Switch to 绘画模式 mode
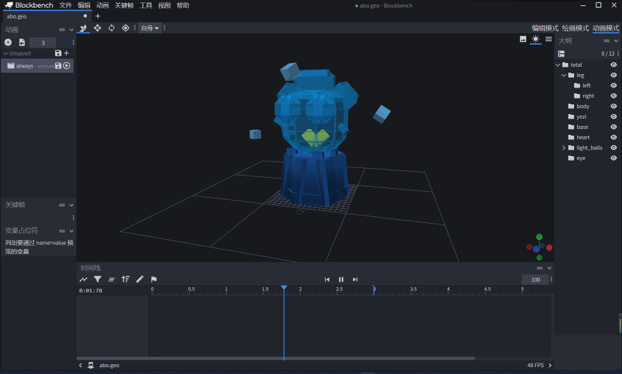Viewport: 622px width, 374px height. pyautogui.click(x=575, y=28)
